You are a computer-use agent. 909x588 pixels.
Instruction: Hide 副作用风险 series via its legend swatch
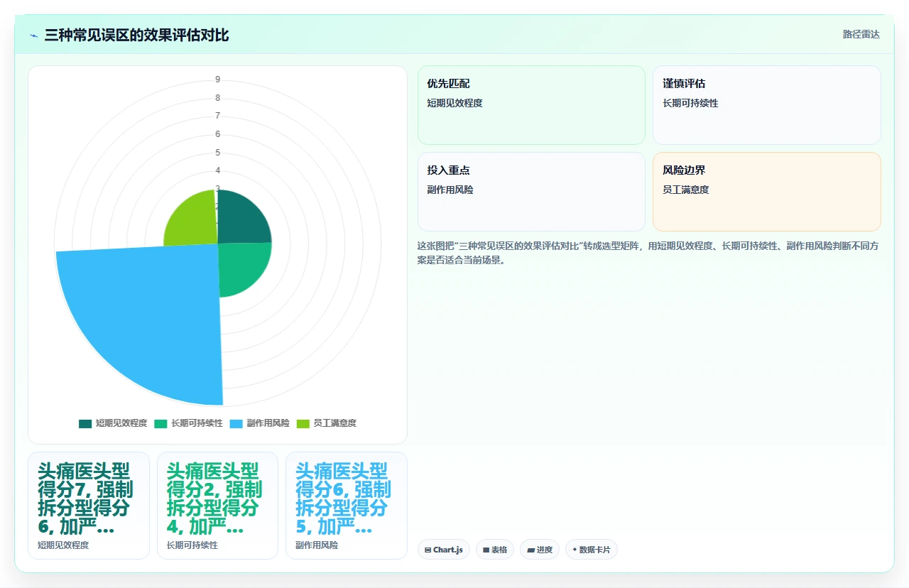point(236,423)
